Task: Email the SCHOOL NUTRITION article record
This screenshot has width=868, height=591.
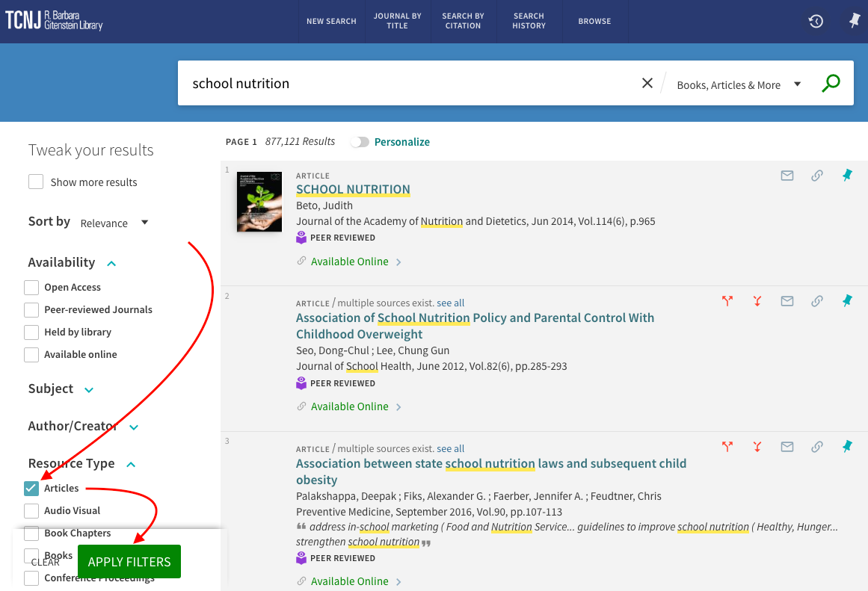Action: [x=787, y=176]
